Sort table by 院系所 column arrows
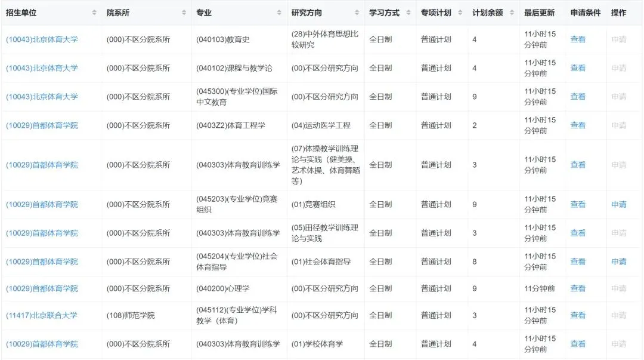 coord(184,13)
